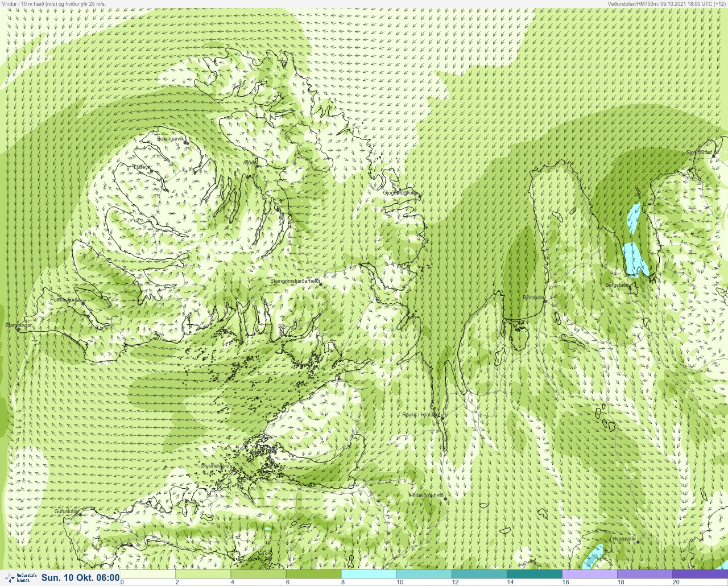Click the Bergstaðir station label
Viewport: 728px width, 586px height.
(617, 285)
